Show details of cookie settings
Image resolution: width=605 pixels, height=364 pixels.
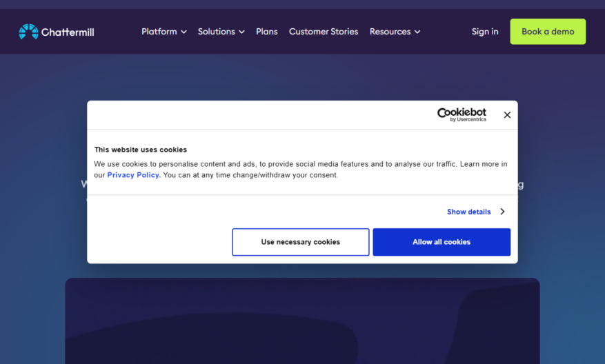tap(476, 212)
